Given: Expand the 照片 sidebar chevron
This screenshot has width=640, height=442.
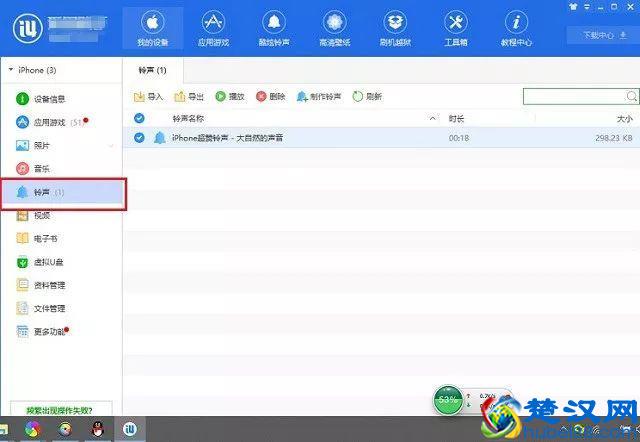Looking at the screenshot, I should 111,146.
